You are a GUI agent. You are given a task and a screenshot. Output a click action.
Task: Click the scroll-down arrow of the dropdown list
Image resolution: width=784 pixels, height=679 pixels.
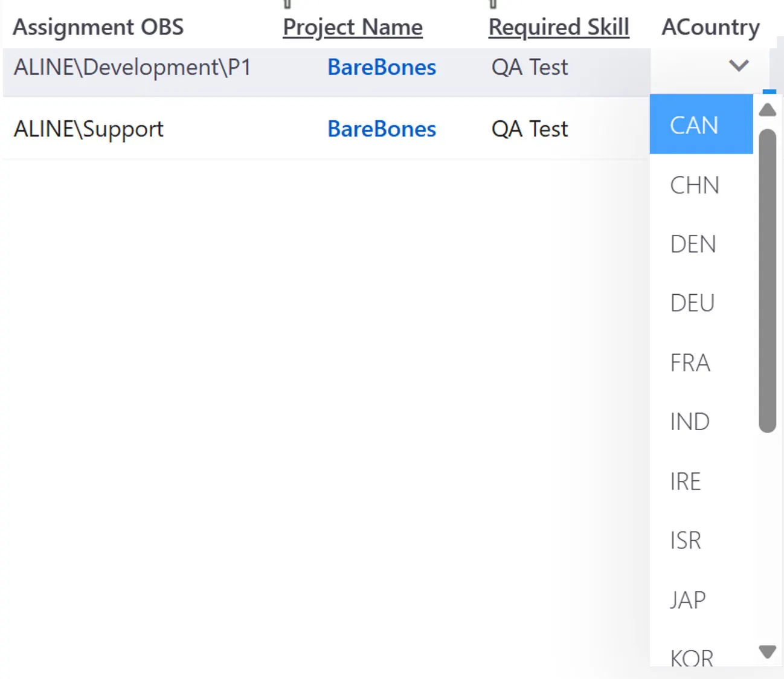click(767, 652)
